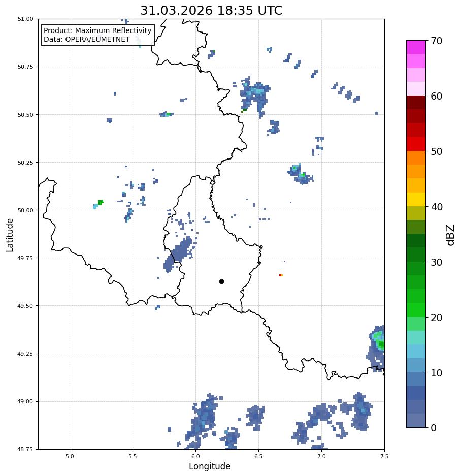461x476 pixels.
Task: Click the 'Latitude' axis label
Action: [x=10, y=235]
